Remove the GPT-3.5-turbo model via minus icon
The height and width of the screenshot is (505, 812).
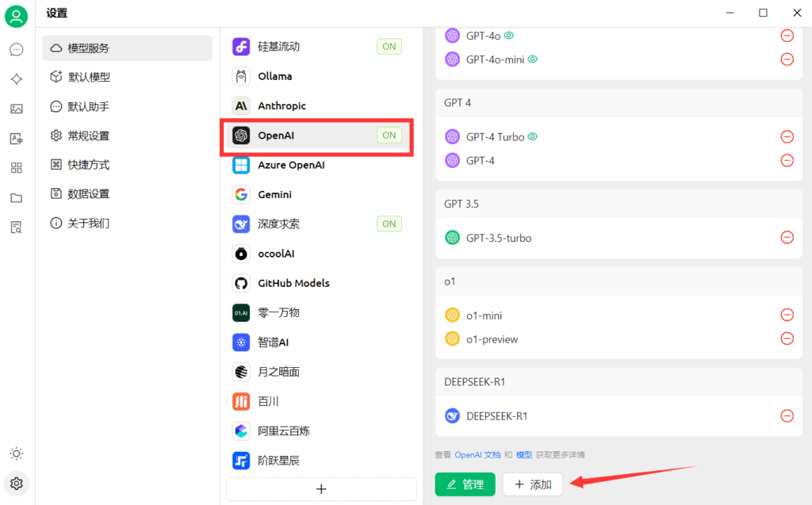click(x=787, y=237)
